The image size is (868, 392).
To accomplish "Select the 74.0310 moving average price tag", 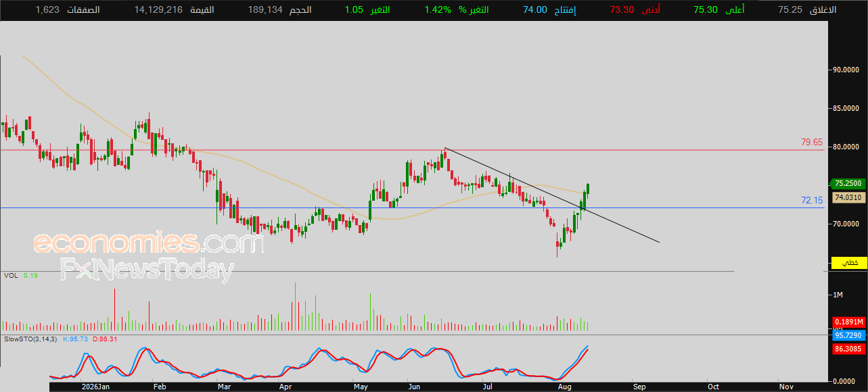I will [848, 197].
